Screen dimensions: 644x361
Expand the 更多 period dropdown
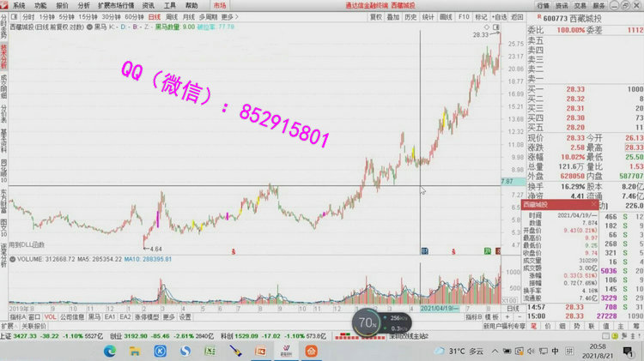228,16
